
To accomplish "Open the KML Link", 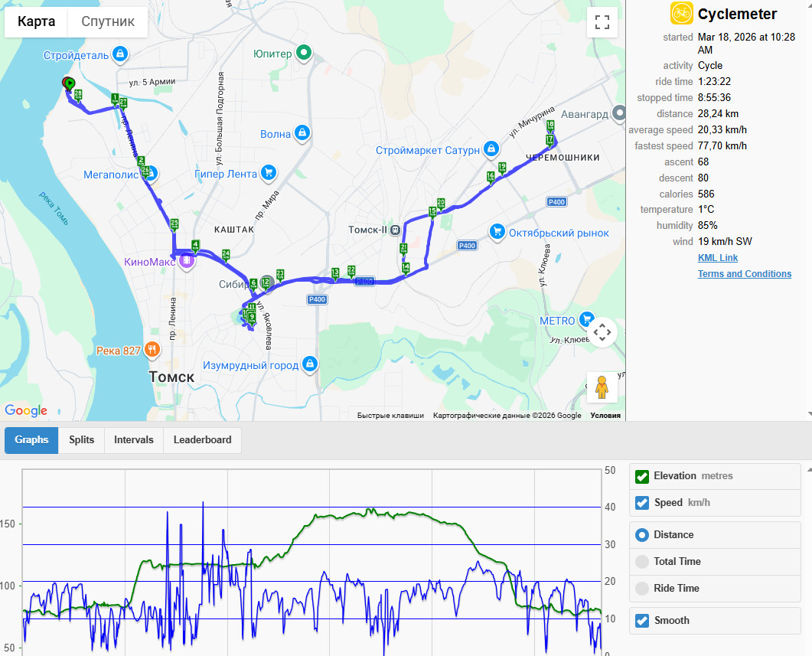I will coord(717,258).
